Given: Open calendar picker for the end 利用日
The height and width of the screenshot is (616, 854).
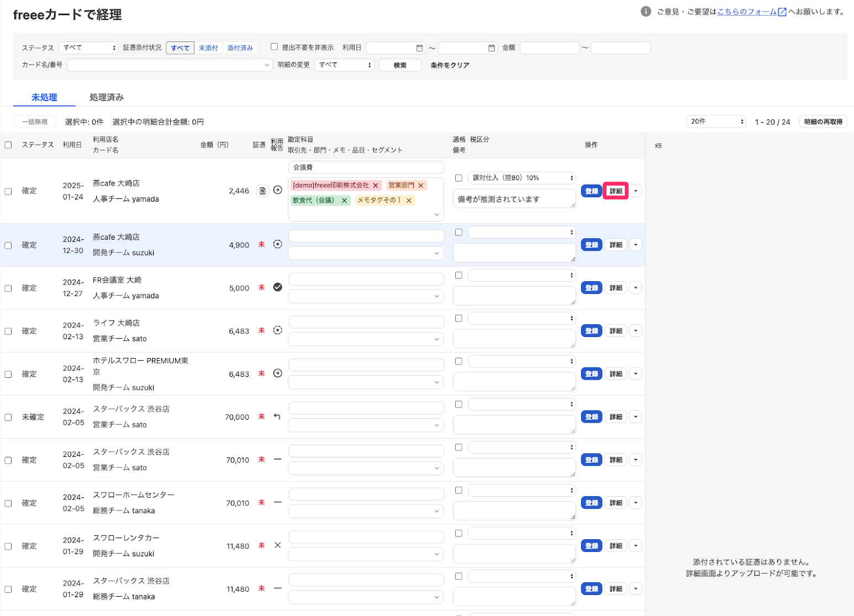Looking at the screenshot, I should [x=492, y=48].
